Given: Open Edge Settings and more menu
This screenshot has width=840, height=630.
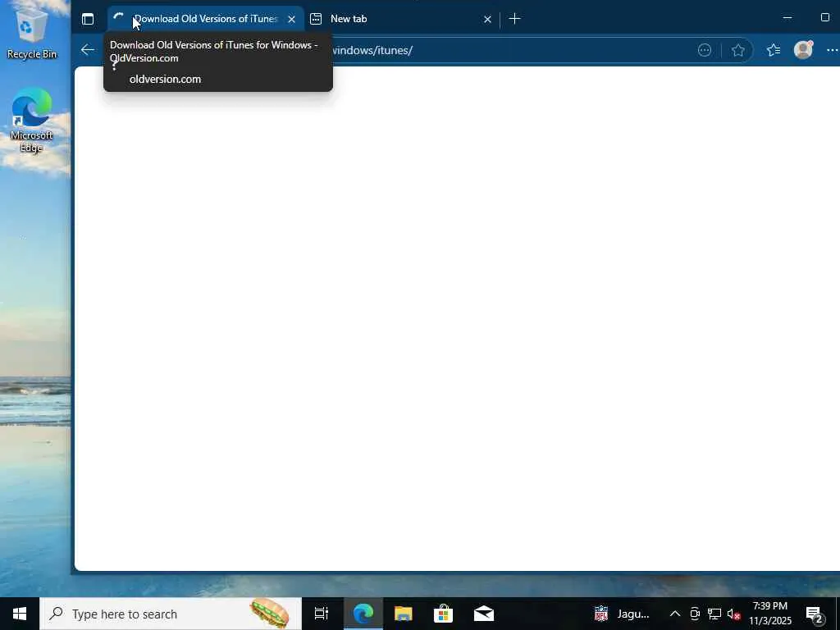Looking at the screenshot, I should point(832,50).
